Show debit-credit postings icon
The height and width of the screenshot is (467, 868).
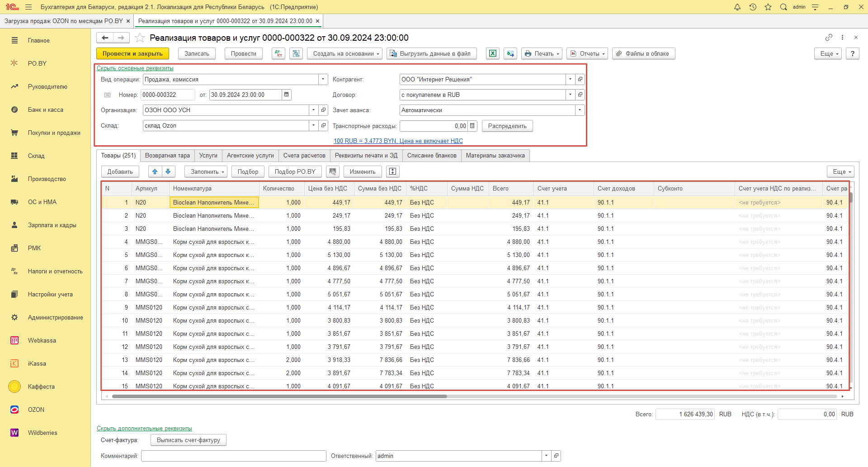(278, 53)
